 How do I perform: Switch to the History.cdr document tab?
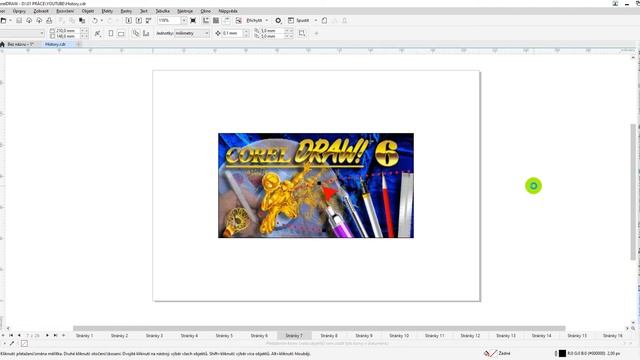tap(55, 44)
